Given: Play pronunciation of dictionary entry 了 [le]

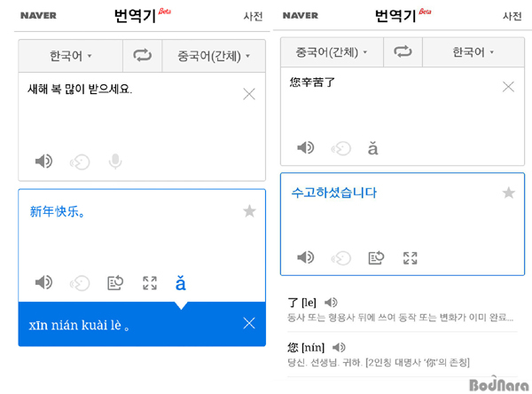Looking at the screenshot, I should (x=332, y=303).
